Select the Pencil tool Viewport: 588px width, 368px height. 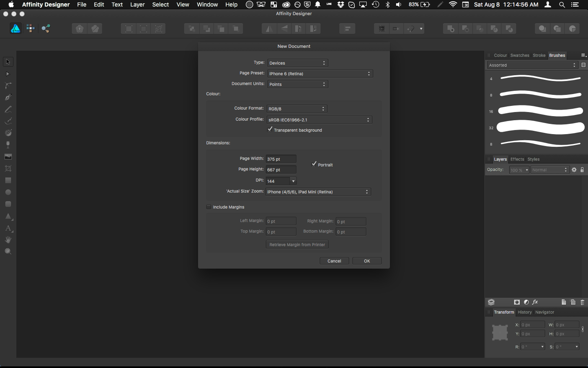[8, 109]
